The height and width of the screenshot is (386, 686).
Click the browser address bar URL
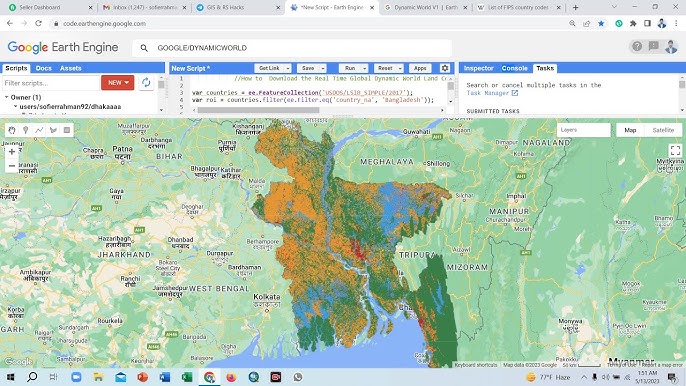(104, 24)
